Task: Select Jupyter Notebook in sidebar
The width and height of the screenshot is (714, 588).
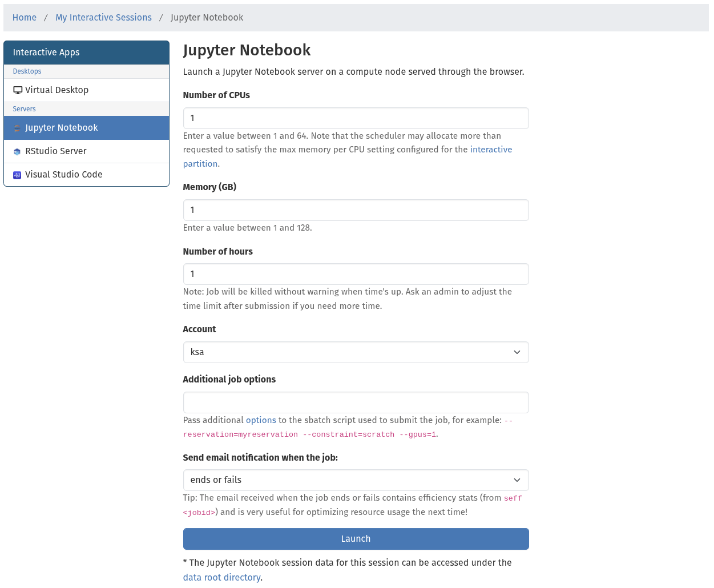Action: click(86, 128)
